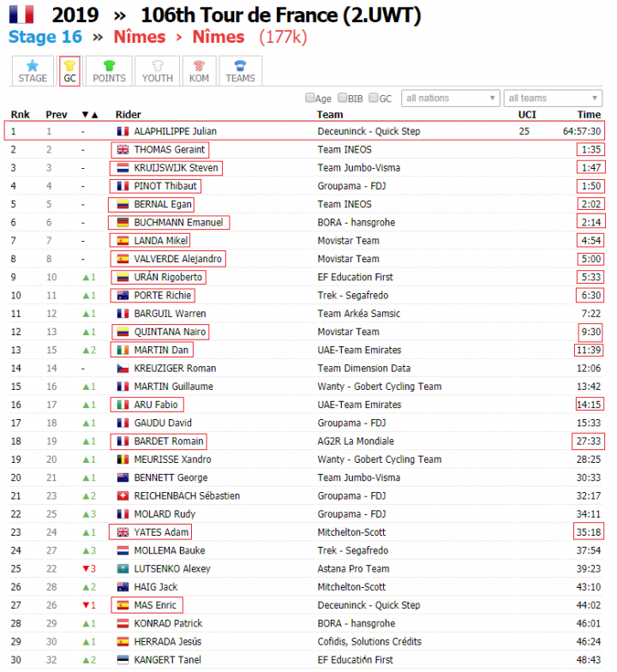Open the 106th Tour de France title link
The width and height of the screenshot is (617, 672).
[281, 15]
